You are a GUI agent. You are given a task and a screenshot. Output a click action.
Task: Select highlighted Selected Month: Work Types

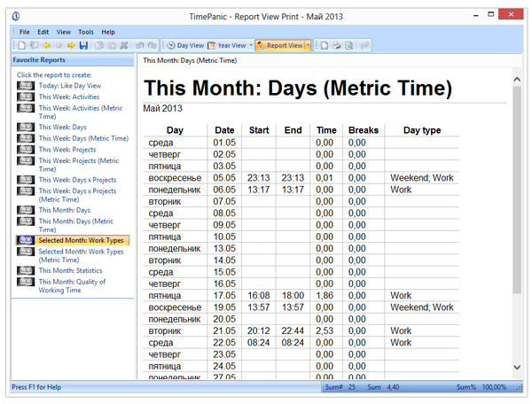(x=81, y=240)
